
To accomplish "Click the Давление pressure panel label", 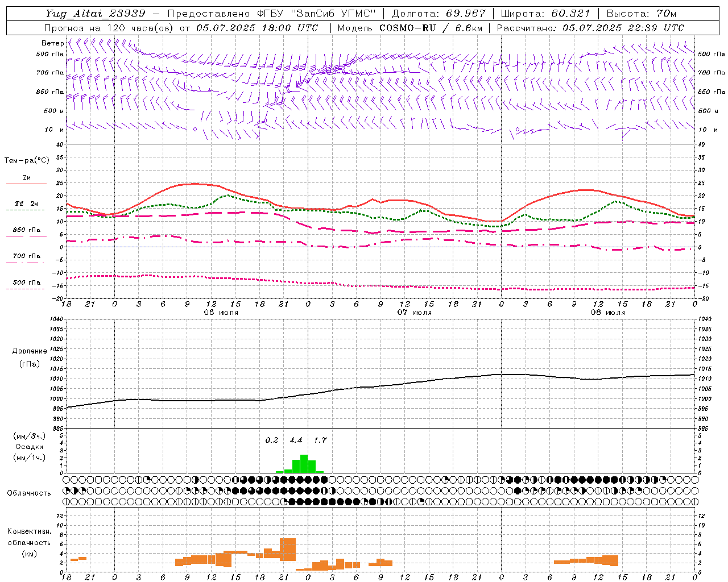I will coord(30,351).
